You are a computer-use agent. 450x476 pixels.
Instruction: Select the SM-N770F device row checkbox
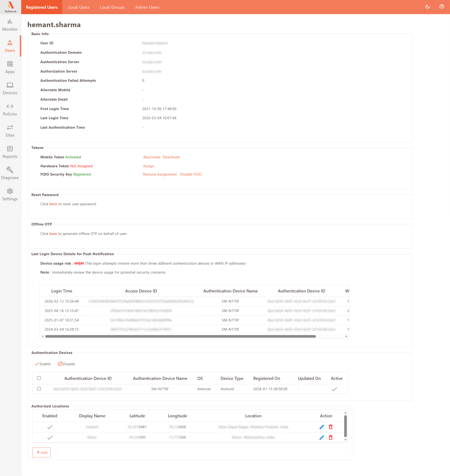[x=39, y=389]
